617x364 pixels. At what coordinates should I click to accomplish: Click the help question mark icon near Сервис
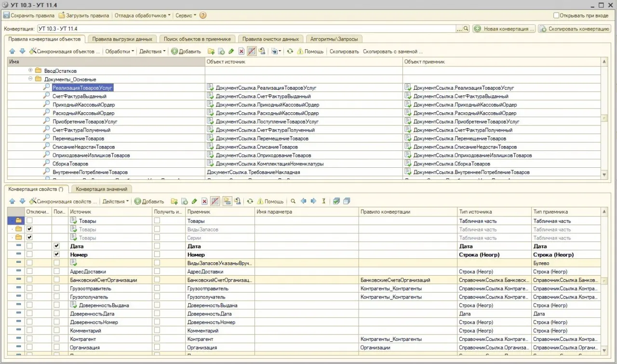203,15
